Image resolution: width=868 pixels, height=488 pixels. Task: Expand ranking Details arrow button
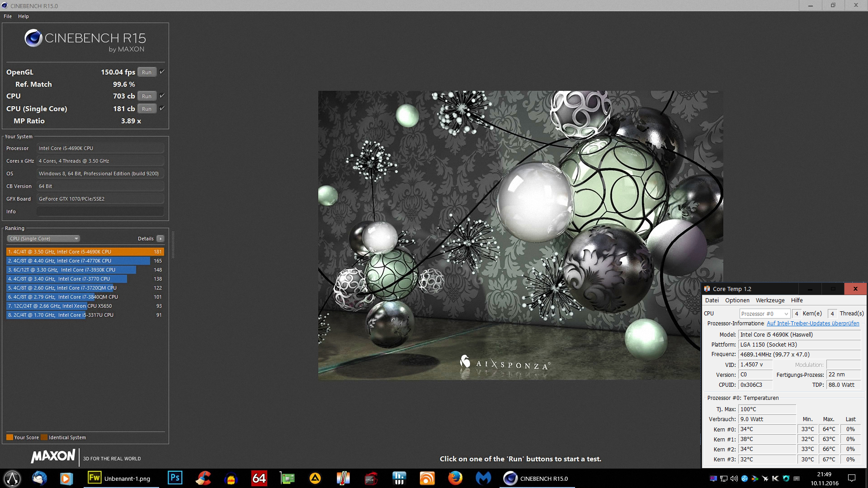click(160, 239)
